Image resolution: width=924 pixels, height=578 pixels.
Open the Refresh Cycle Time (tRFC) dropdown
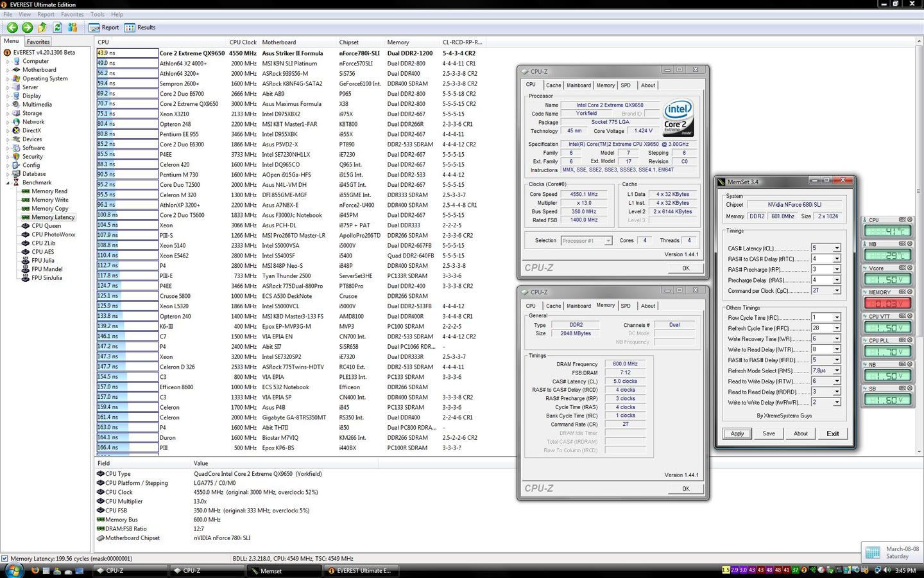[837, 328]
